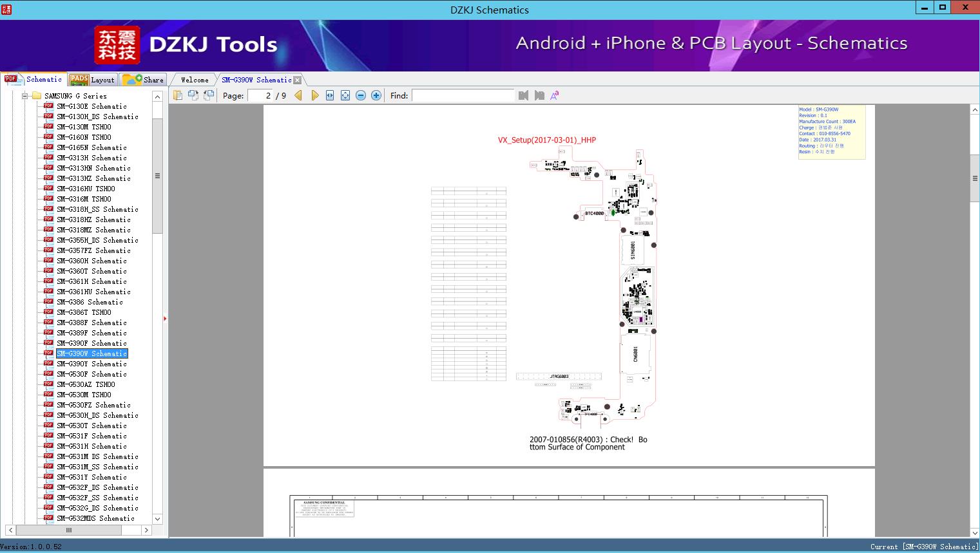Click the document viewer scroll down arrow
The width and height of the screenshot is (980, 553).
coord(975,532)
